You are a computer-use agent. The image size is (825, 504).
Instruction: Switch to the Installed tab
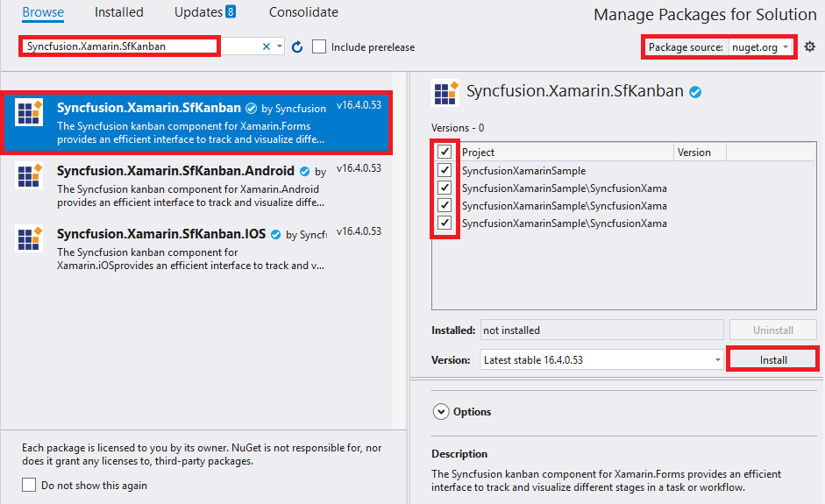pyautogui.click(x=119, y=12)
